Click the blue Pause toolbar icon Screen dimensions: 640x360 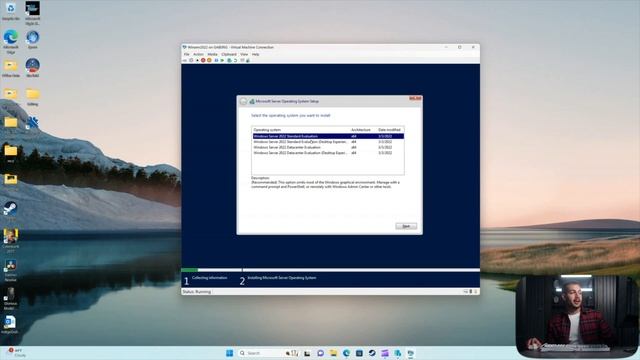(216, 60)
